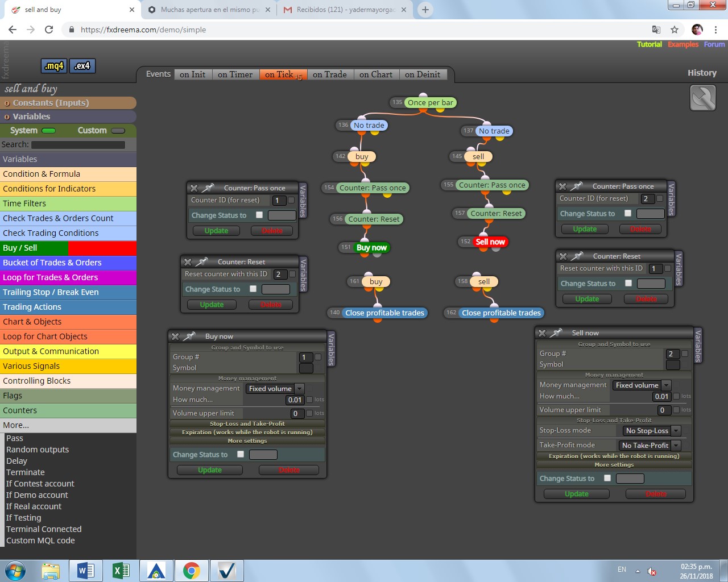Reload the fxdreema page
This screenshot has width=728, height=582.
[x=49, y=30]
